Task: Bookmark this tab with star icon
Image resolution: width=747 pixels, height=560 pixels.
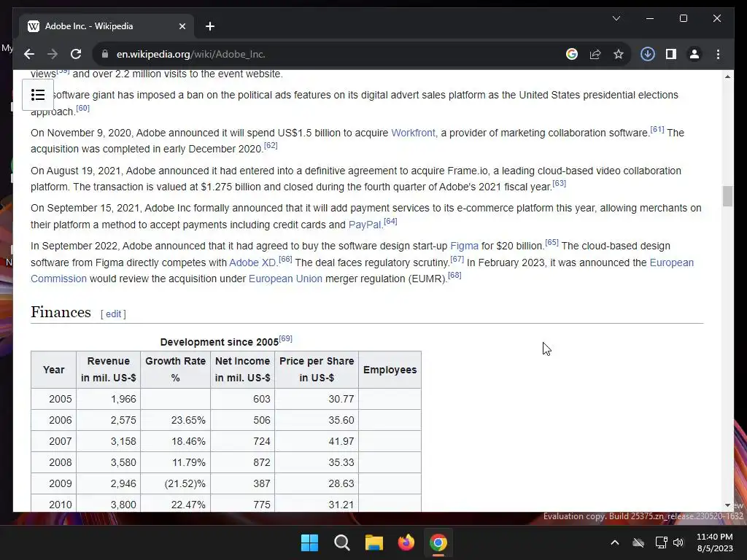Action: click(x=619, y=54)
